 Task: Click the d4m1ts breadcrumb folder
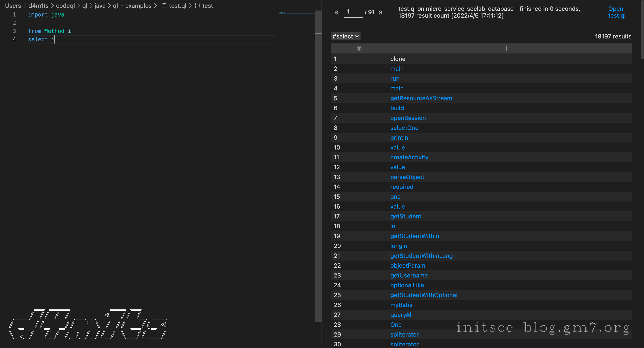coord(38,5)
